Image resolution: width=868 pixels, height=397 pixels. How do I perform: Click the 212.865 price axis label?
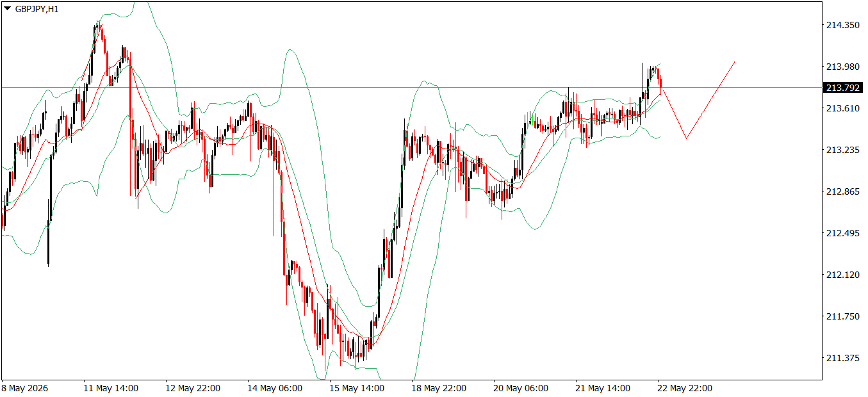click(x=843, y=191)
